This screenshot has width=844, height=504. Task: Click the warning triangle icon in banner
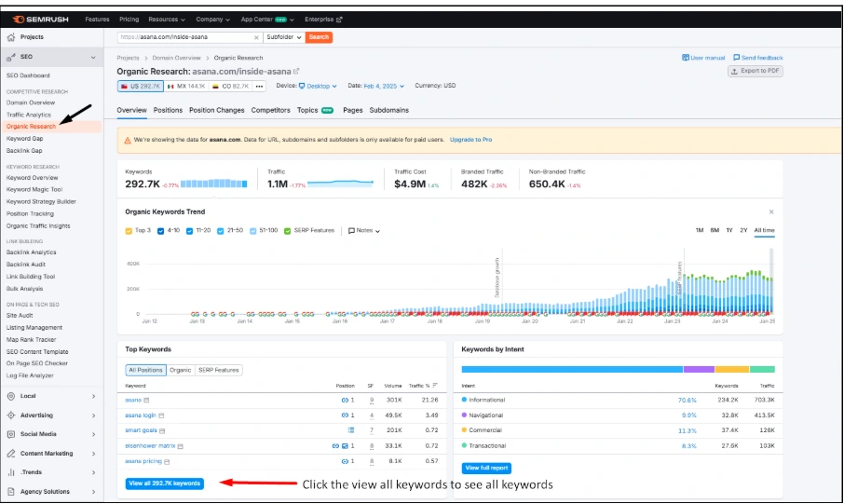(x=128, y=140)
